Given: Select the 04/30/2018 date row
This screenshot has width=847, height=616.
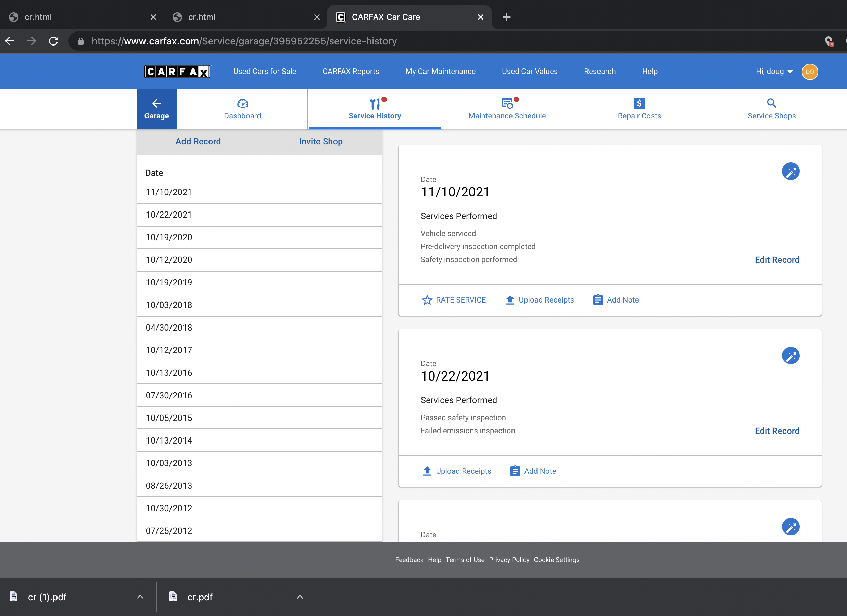Looking at the screenshot, I should (260, 328).
